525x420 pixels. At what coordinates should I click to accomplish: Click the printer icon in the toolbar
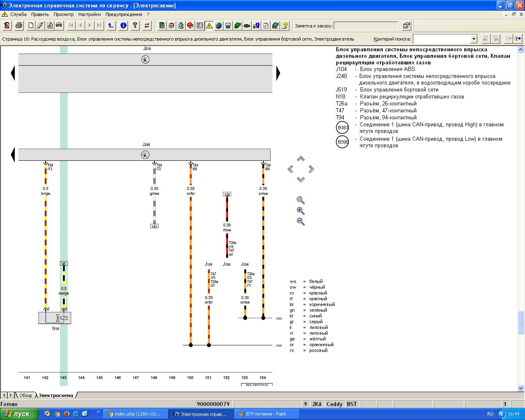point(19,25)
